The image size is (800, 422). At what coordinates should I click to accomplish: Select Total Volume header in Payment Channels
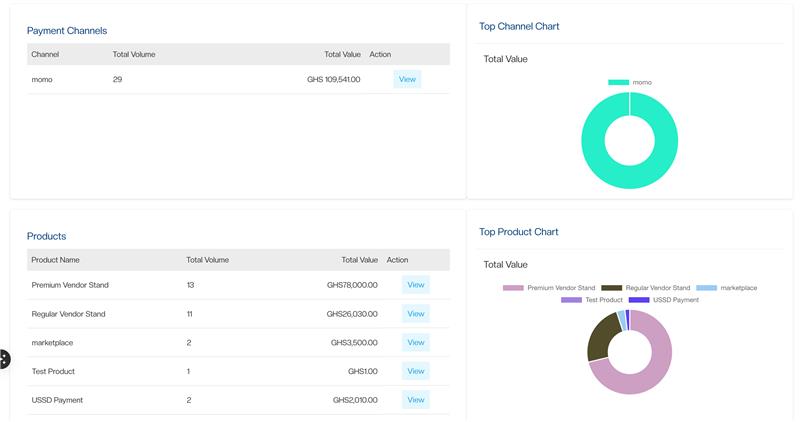(x=134, y=54)
